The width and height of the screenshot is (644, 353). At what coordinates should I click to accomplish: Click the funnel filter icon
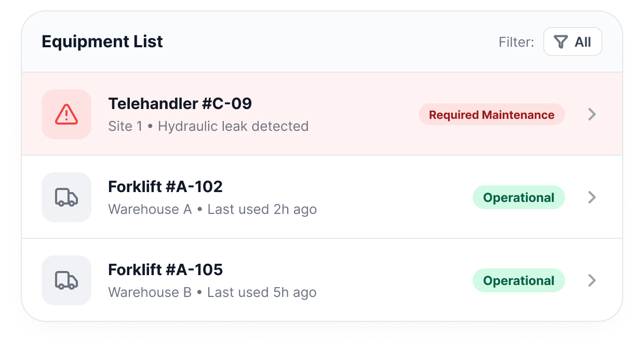click(x=560, y=42)
